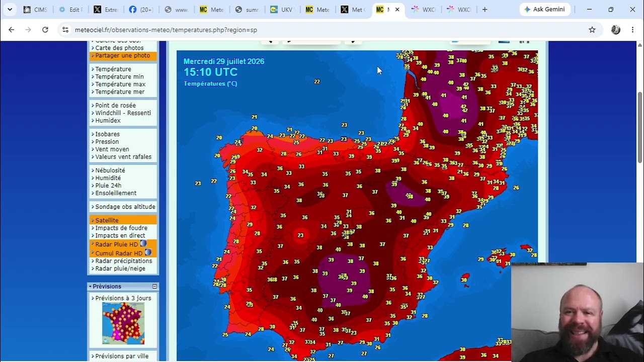Switch to the X Met C tab
644x362 pixels.
352,9
